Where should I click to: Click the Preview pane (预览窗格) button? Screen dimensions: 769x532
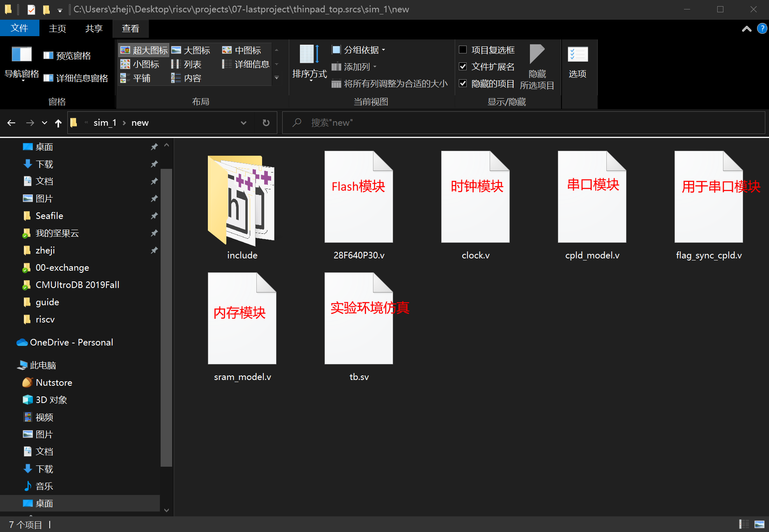click(x=68, y=55)
